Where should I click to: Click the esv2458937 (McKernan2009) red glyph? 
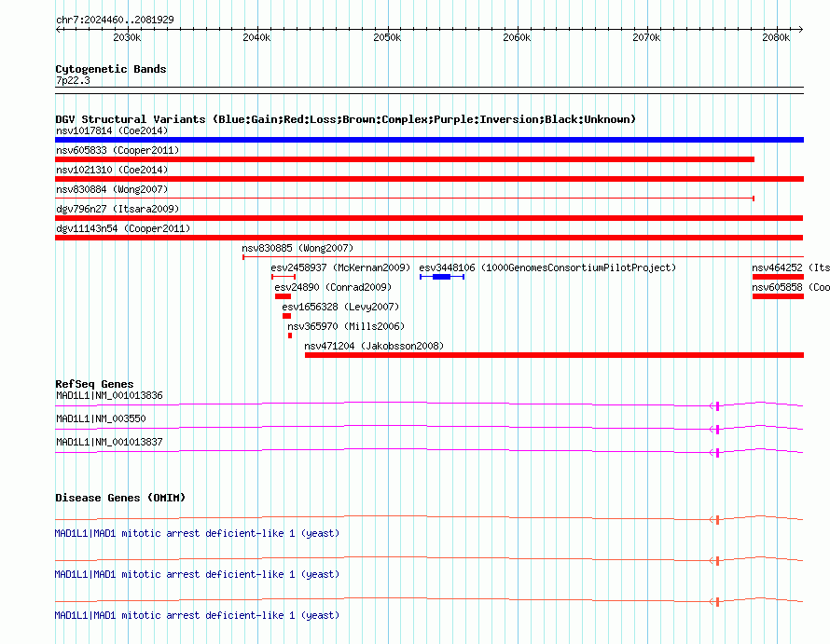284,277
